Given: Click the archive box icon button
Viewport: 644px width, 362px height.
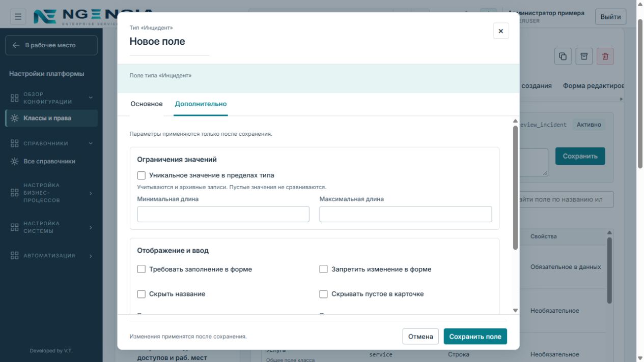Looking at the screenshot, I should pyautogui.click(x=584, y=56).
